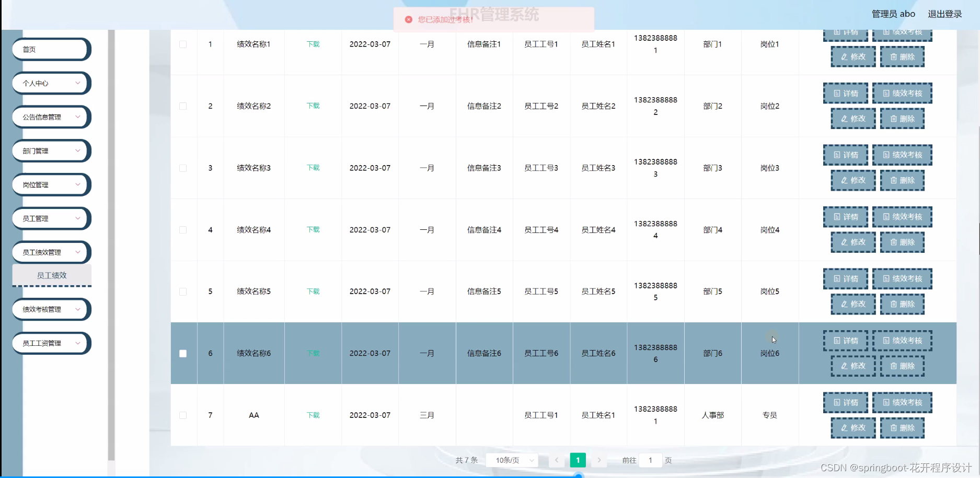Screen dimensions: 980x478
Task: Select the 修改 edit icon for 绩效名称3
Action: [852, 180]
